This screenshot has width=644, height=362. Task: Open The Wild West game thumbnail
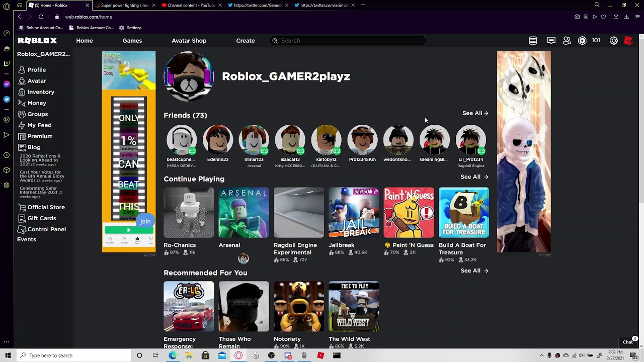[x=354, y=307]
